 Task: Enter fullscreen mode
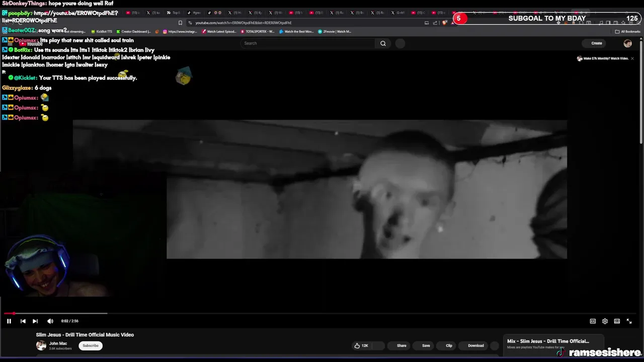click(629, 321)
